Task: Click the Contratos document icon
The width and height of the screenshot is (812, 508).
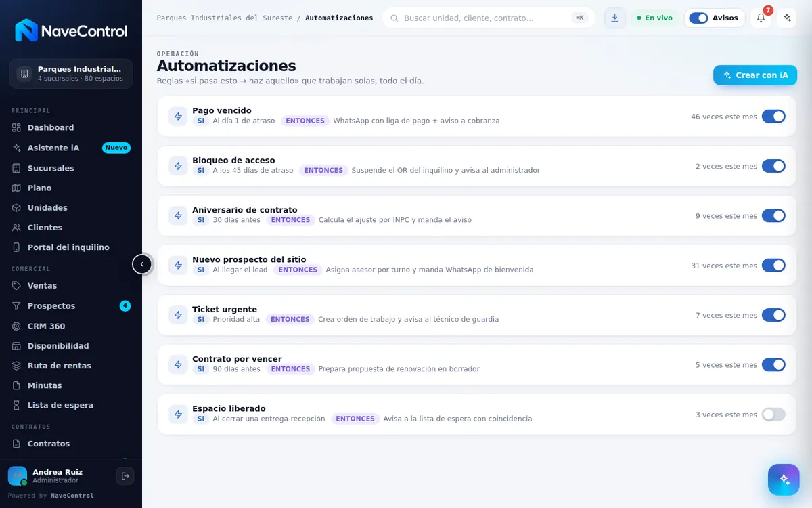Action: click(x=17, y=444)
